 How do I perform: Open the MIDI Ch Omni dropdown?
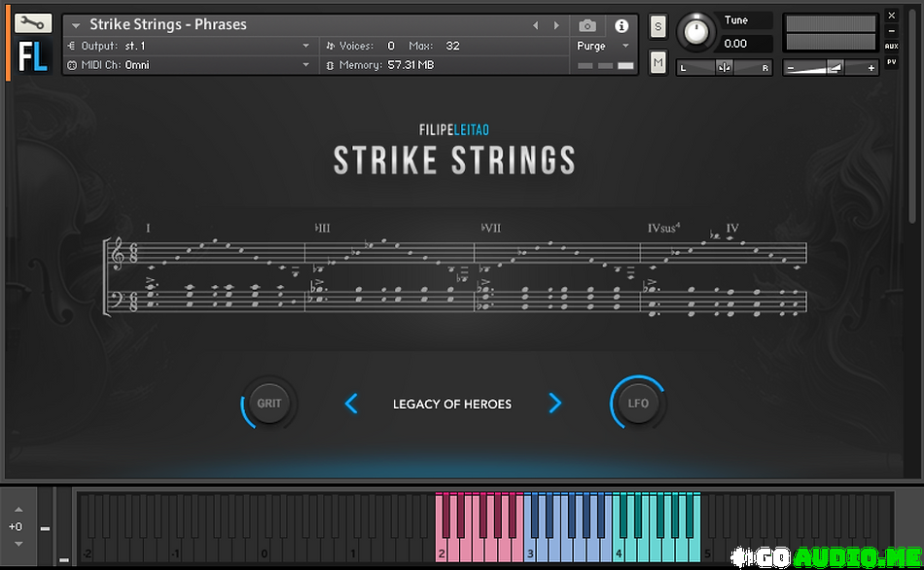[306, 65]
